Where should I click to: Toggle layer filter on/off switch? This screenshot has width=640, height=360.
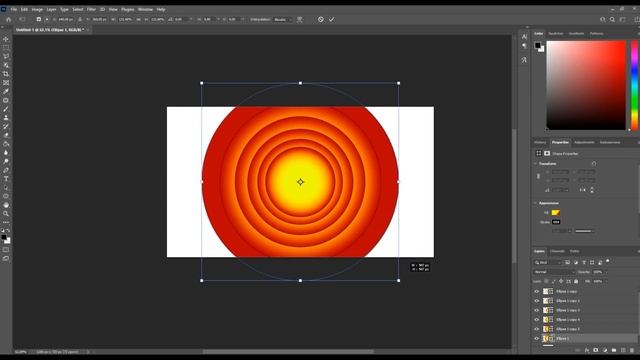click(608, 262)
